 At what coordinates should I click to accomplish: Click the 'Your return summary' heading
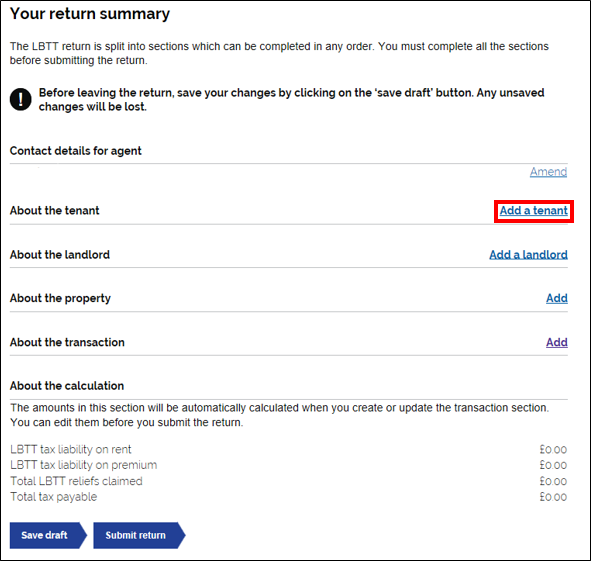tap(90, 14)
